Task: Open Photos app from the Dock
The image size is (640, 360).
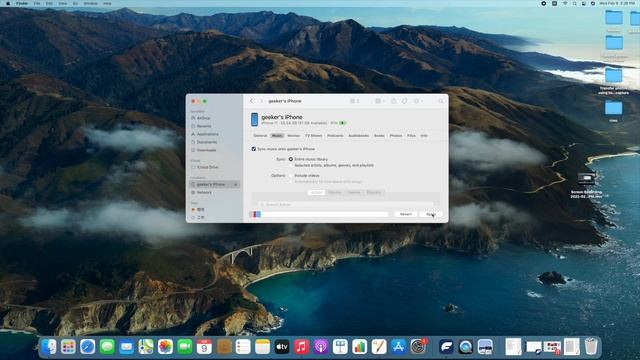Action: pos(165,347)
